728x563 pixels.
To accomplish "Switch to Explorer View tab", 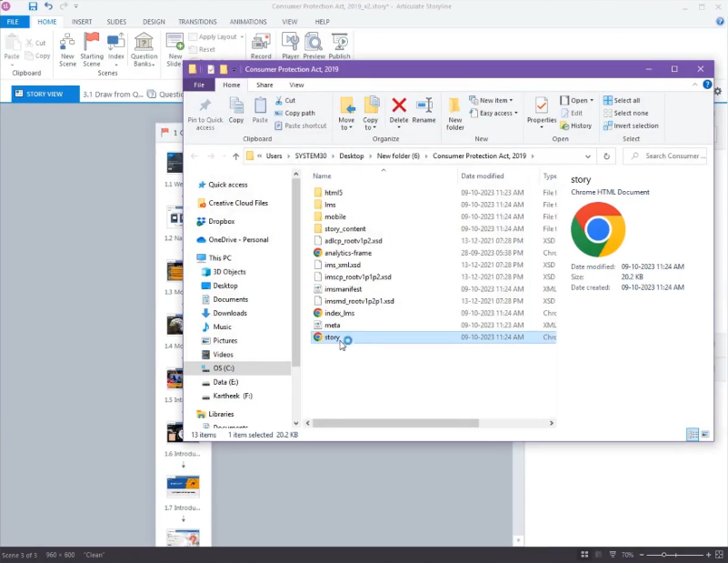I will point(296,85).
